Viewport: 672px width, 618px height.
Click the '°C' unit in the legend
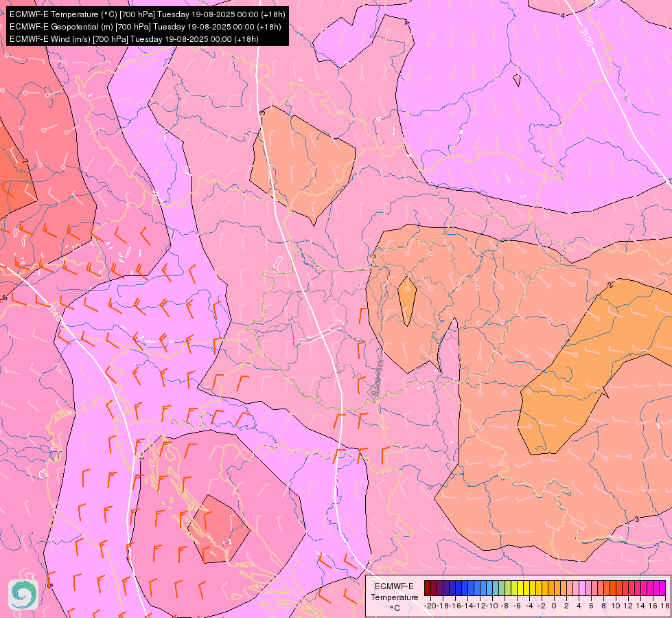pyautogui.click(x=395, y=608)
